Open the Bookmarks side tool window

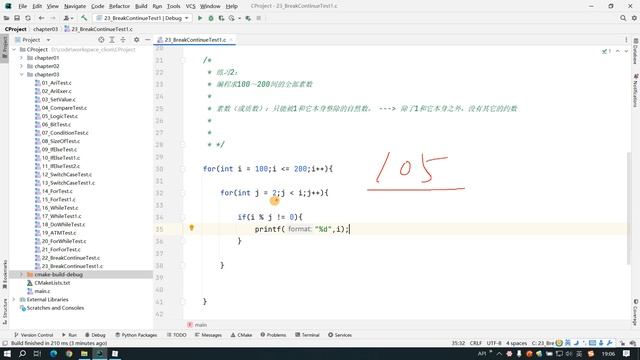tap(4, 274)
